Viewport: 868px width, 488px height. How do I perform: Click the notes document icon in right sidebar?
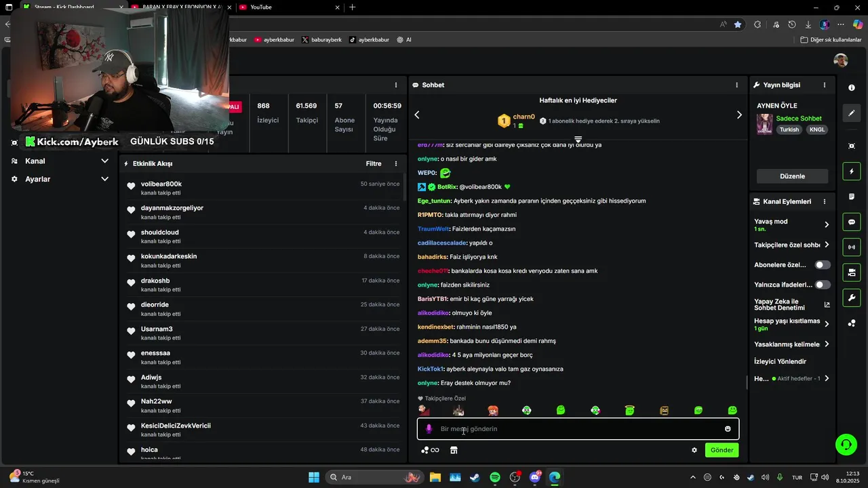852,197
